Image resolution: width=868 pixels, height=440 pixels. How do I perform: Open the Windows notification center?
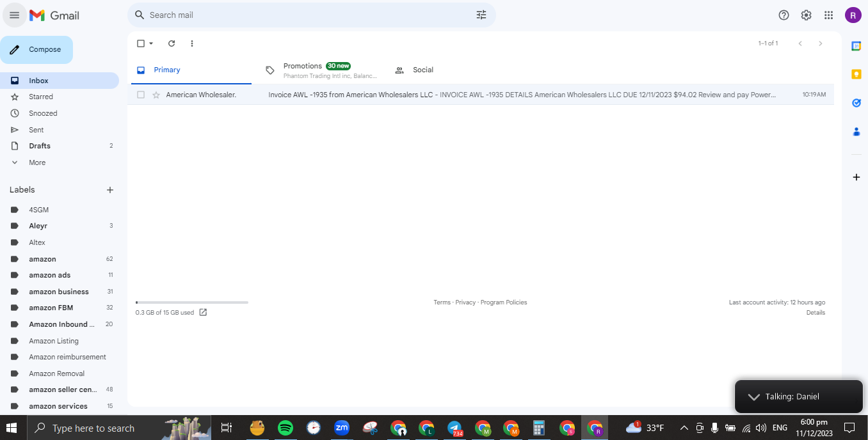pos(849,428)
